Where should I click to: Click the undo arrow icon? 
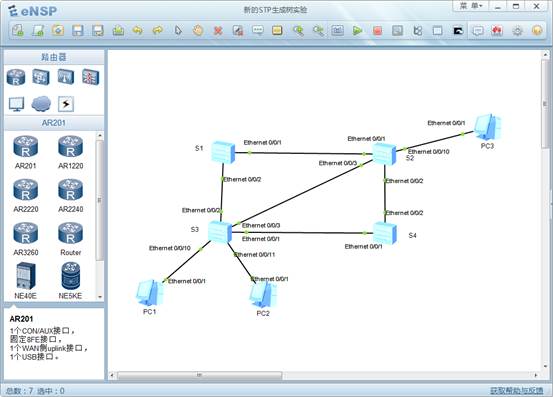(x=138, y=31)
